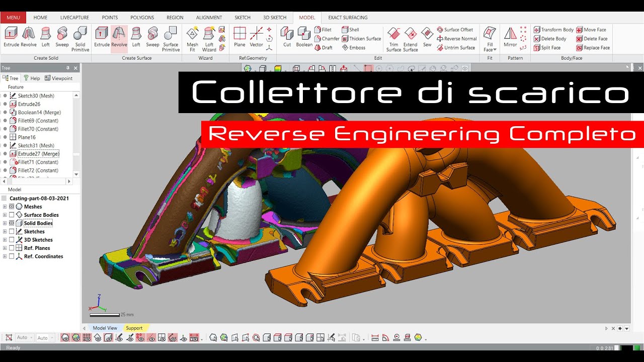644x362 pixels.
Task: Select Fillet71 (Constant) in feature tree
Action: [38, 162]
